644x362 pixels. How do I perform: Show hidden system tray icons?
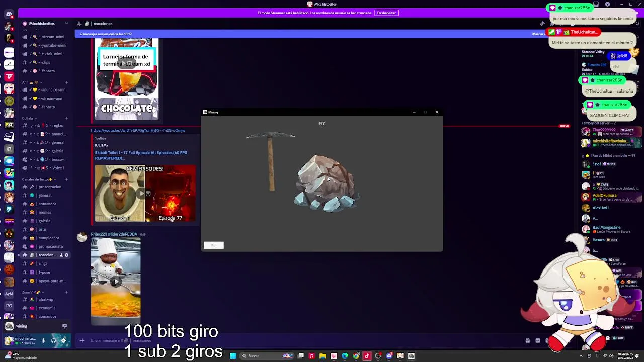click(581, 356)
